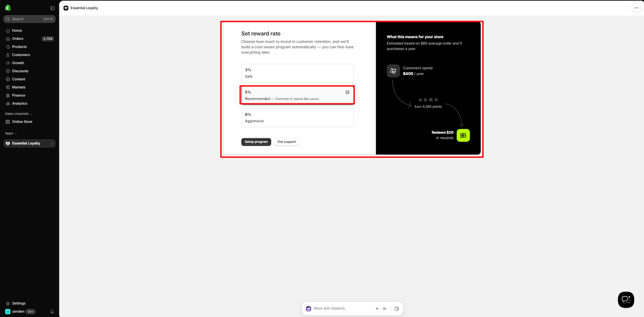This screenshot has width=644, height=317.
Task: Open Sidekick side panel icon
Action: 397,309
